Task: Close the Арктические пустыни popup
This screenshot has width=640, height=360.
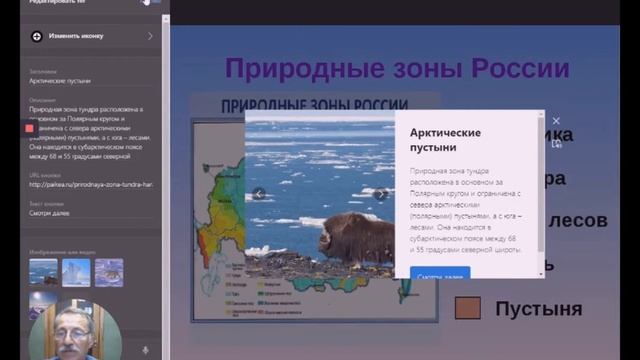Action: pyautogui.click(x=556, y=121)
